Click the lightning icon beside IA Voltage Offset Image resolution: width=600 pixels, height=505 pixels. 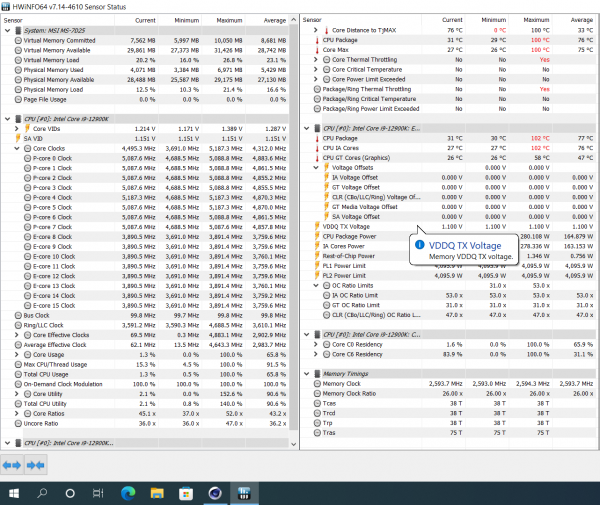pos(326,178)
